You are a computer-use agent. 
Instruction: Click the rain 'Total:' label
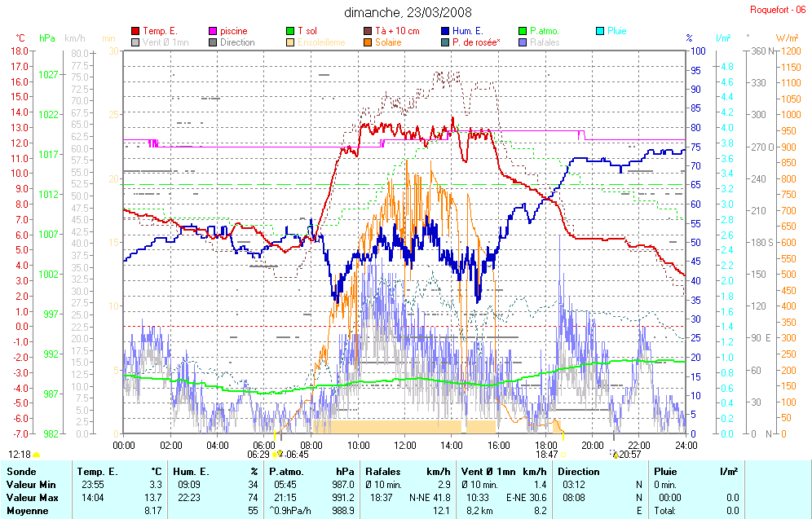[664, 511]
